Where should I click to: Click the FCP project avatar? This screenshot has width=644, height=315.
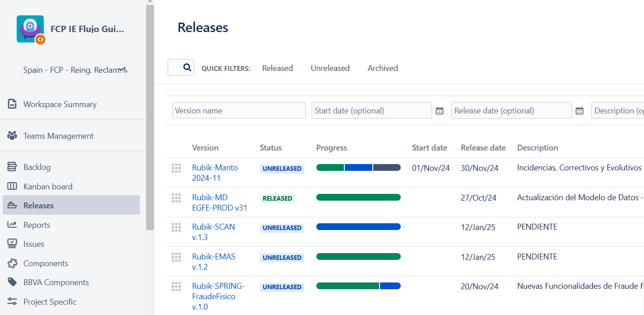click(x=30, y=28)
